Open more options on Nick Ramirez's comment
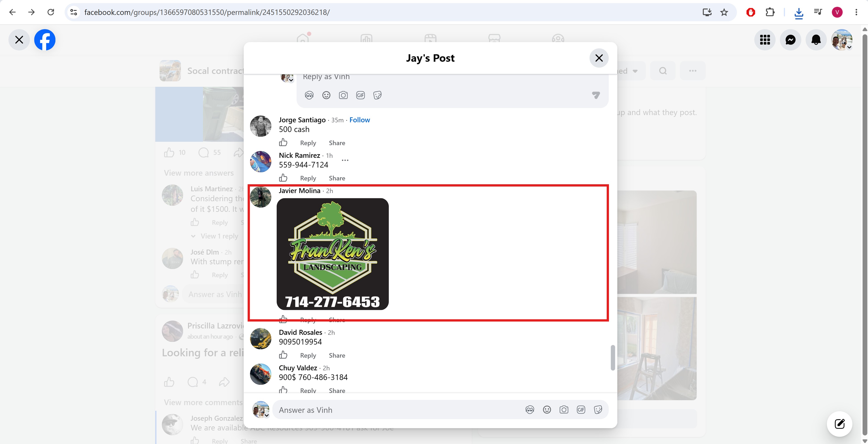This screenshot has width=868, height=444. 345,160
